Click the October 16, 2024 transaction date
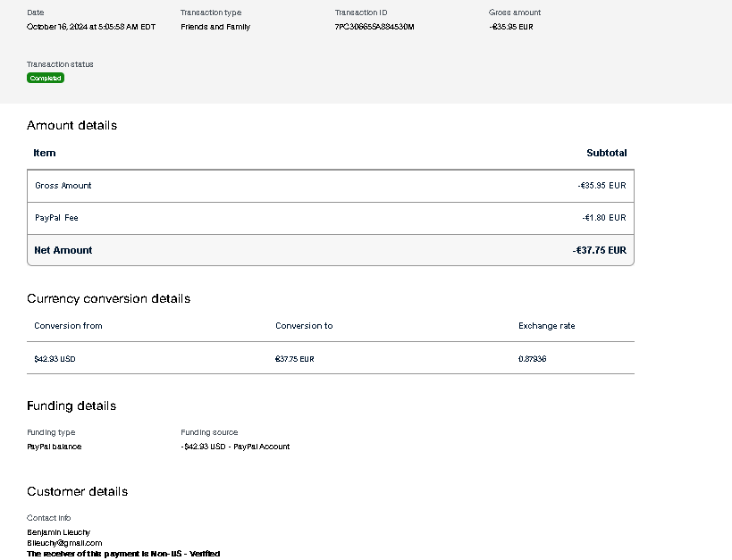The width and height of the screenshot is (732, 560). (x=91, y=27)
